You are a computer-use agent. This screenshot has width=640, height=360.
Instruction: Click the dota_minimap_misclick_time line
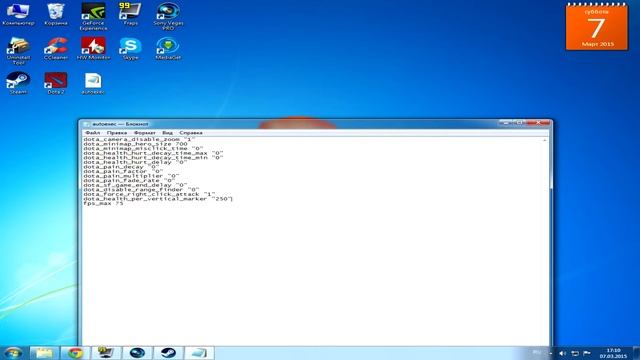click(x=143, y=148)
